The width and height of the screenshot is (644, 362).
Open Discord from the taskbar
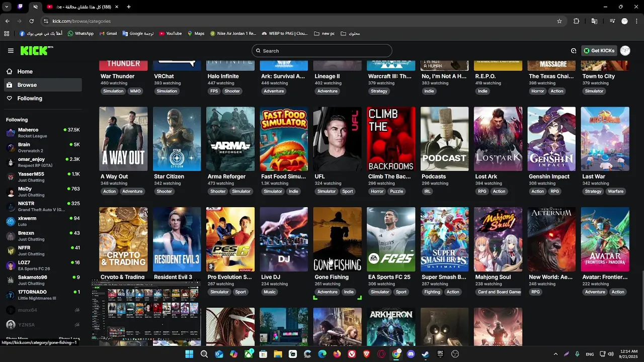point(411,354)
